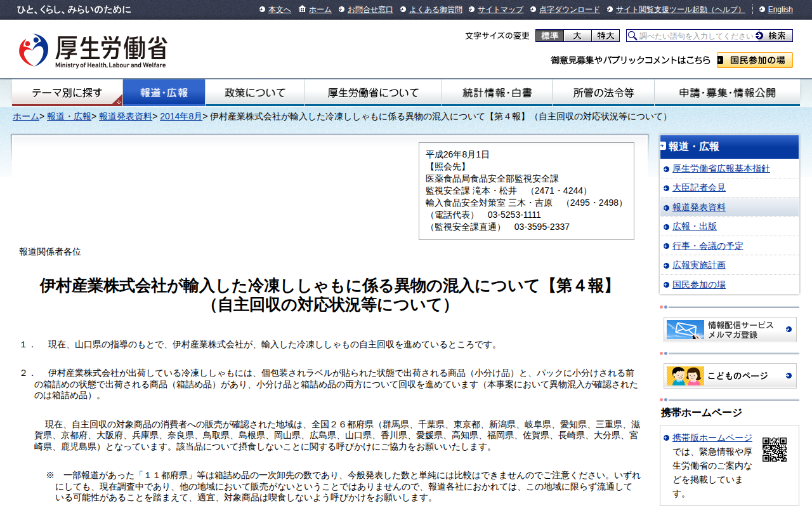Click the direct line number 03-3595-2337
This screenshot has height=508, width=812.
(542, 227)
